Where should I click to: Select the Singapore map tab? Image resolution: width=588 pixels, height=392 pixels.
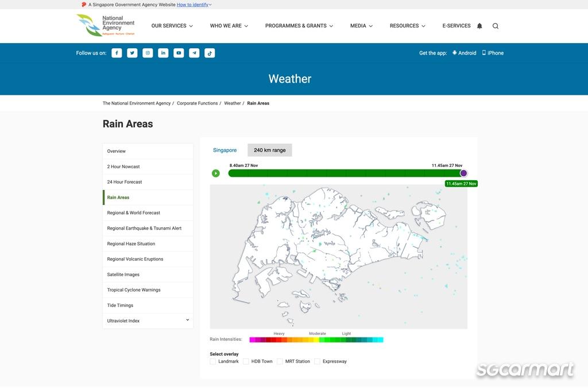click(x=225, y=150)
